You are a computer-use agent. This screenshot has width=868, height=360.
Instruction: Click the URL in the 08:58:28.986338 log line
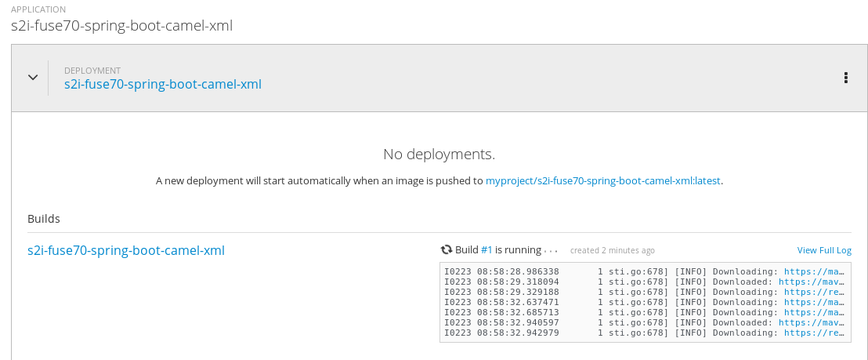point(815,271)
